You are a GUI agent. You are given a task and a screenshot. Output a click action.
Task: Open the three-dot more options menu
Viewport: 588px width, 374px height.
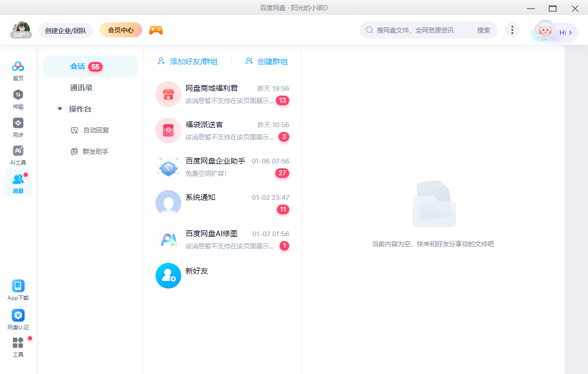click(512, 30)
